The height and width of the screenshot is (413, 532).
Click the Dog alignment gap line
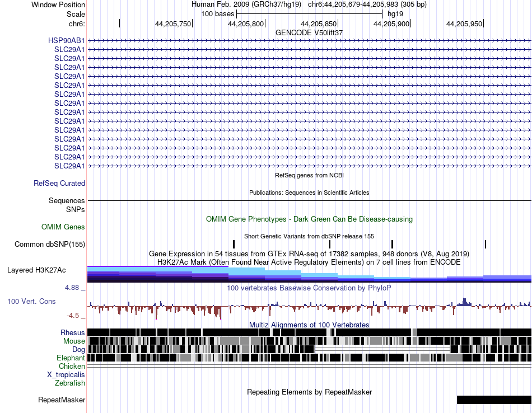click(382, 349)
